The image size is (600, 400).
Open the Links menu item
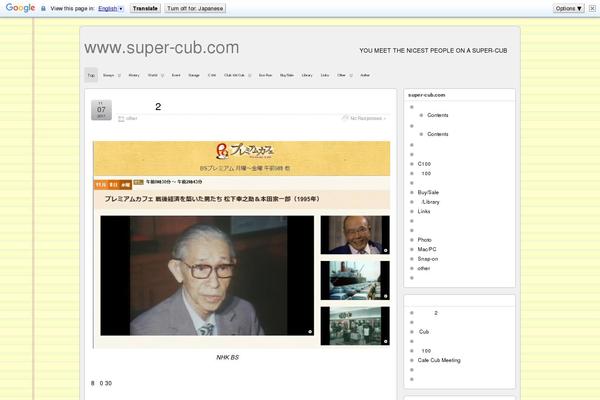(325, 75)
